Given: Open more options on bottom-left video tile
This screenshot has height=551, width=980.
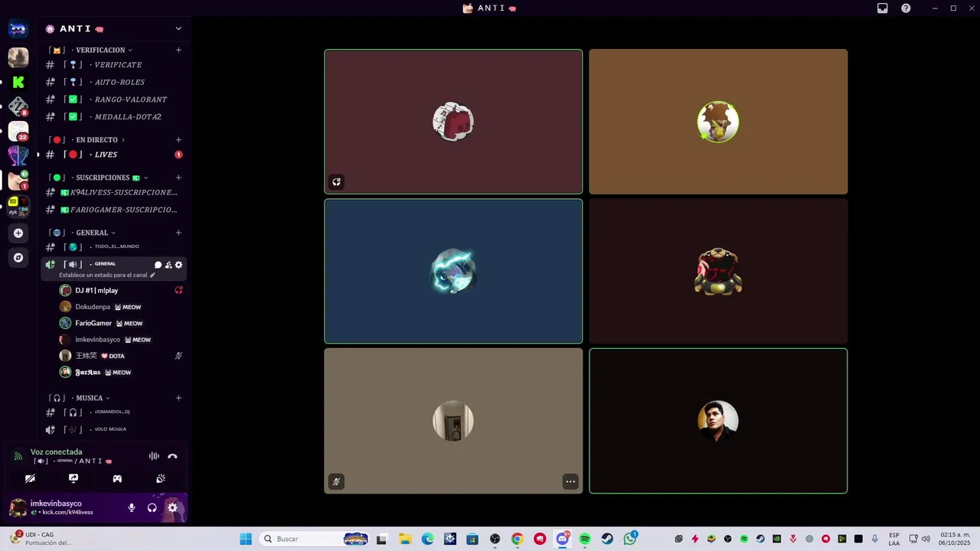Looking at the screenshot, I should (570, 481).
